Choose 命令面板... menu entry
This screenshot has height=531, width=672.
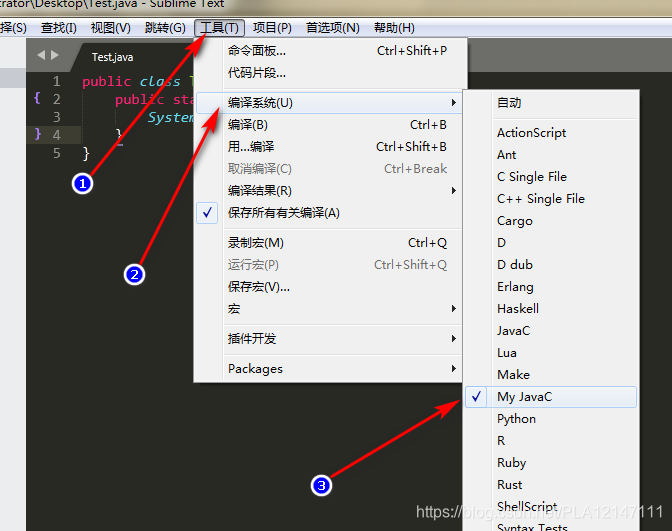pos(329,51)
